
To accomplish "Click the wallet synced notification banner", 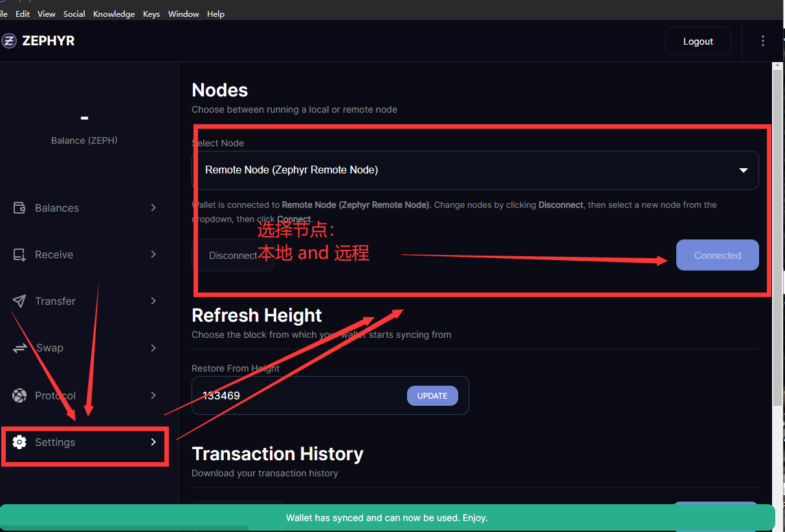I will pyautogui.click(x=387, y=518).
